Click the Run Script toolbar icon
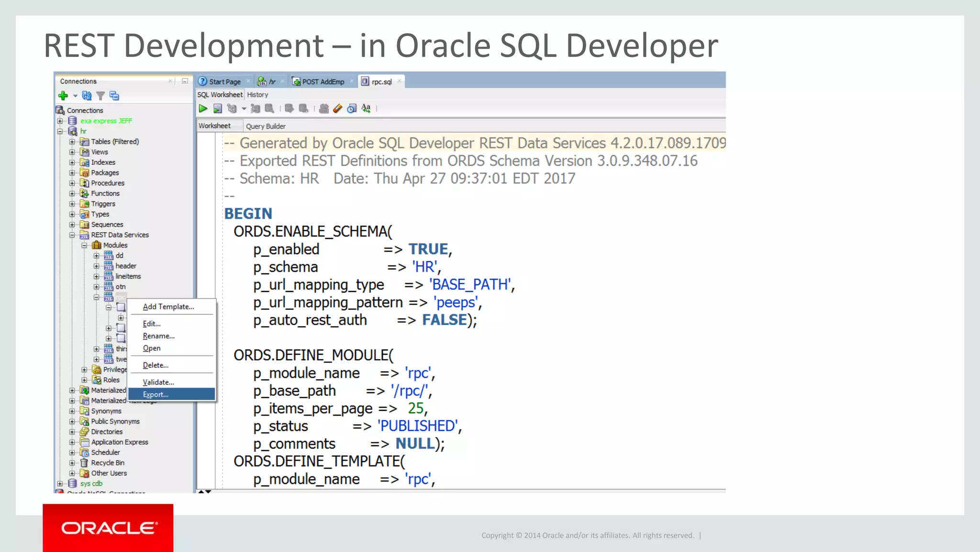This screenshot has width=980, height=552. tap(218, 109)
